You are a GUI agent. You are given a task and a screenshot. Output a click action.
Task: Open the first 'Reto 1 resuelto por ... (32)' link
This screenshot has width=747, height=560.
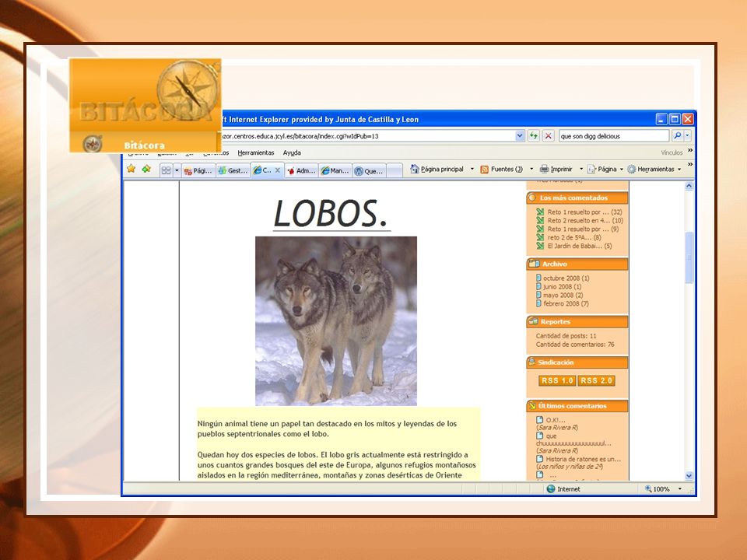pos(584,212)
